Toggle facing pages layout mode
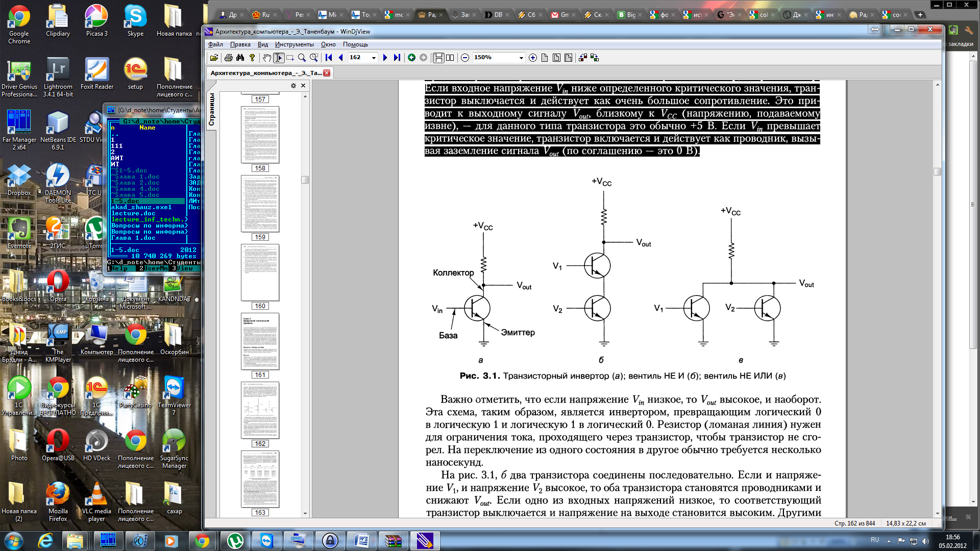The image size is (980, 551). point(450,58)
